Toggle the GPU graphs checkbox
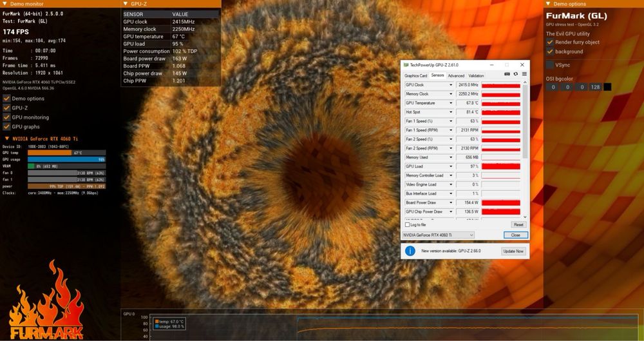The height and width of the screenshot is (341, 644). click(x=6, y=127)
